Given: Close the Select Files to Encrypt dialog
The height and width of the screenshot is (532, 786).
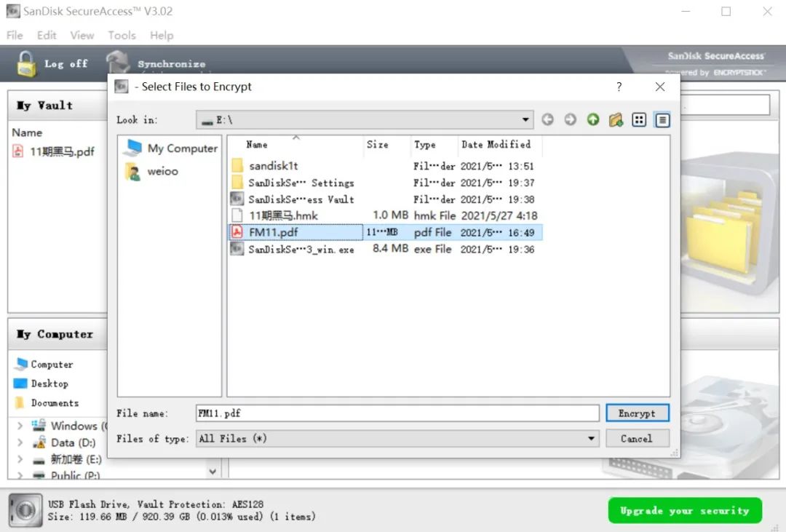Looking at the screenshot, I should pos(660,87).
